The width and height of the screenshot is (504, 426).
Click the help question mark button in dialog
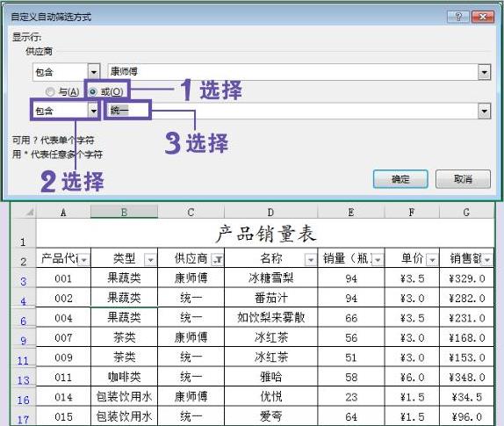[458, 17]
